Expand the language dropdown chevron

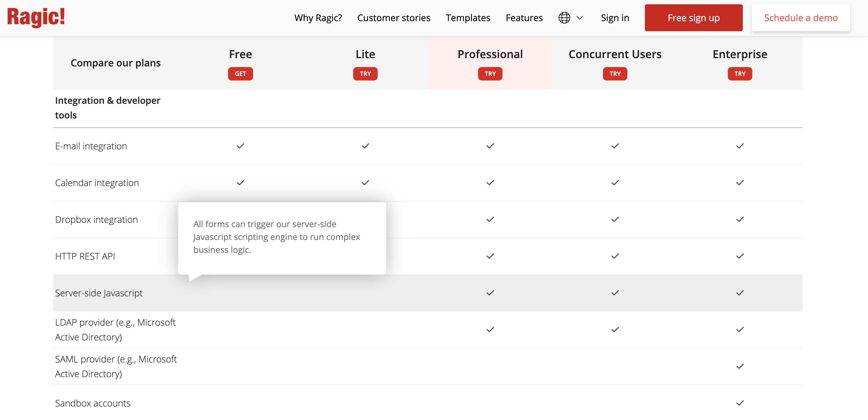tap(580, 18)
